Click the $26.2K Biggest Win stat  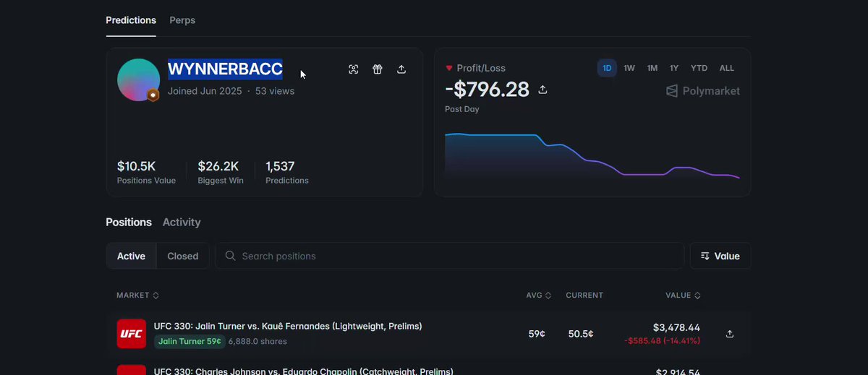point(221,172)
